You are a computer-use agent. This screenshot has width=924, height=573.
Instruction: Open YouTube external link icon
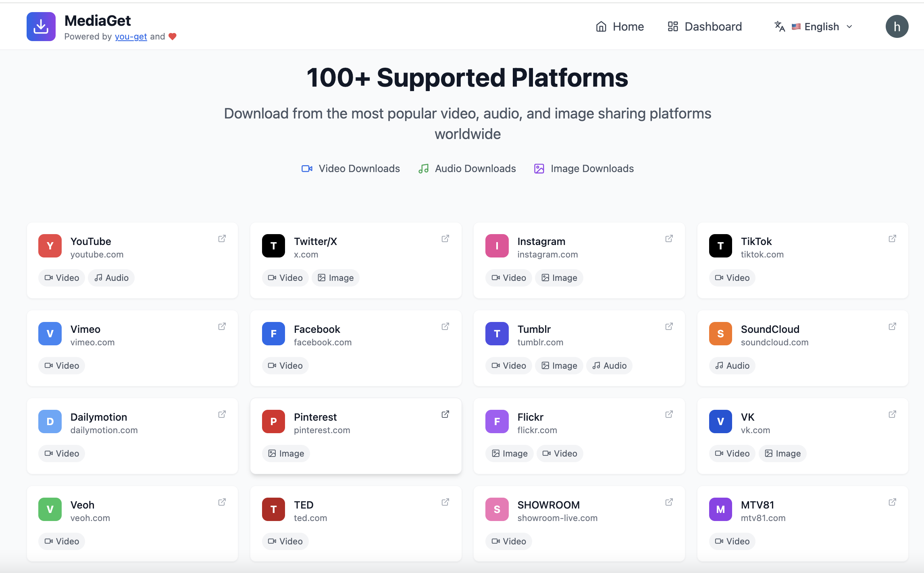222,239
